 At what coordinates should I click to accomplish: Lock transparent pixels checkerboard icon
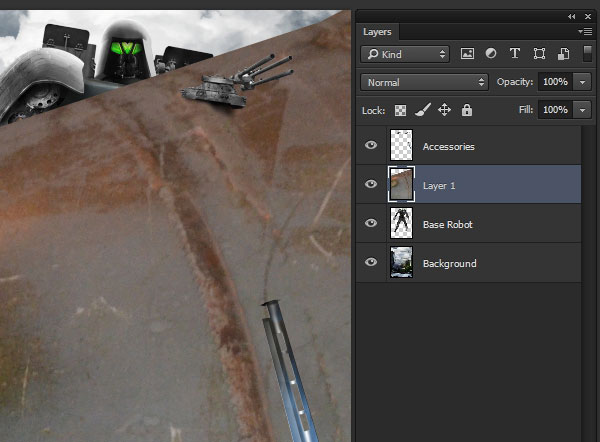coord(400,111)
